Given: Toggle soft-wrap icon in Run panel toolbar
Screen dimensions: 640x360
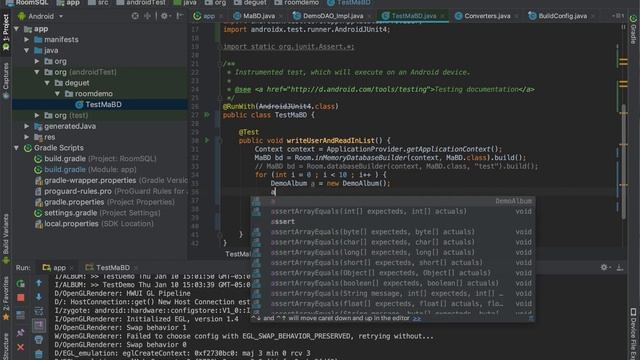Looking at the screenshot, I should pos(39,311).
